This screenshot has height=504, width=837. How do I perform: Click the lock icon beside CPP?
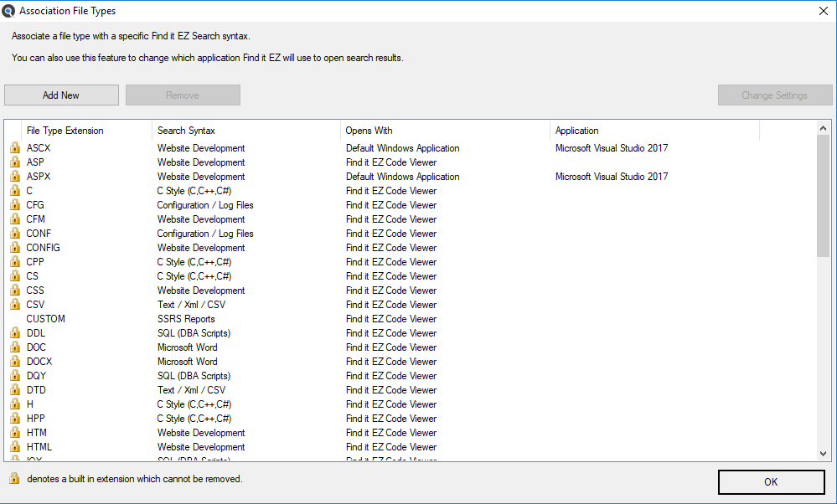pos(14,262)
